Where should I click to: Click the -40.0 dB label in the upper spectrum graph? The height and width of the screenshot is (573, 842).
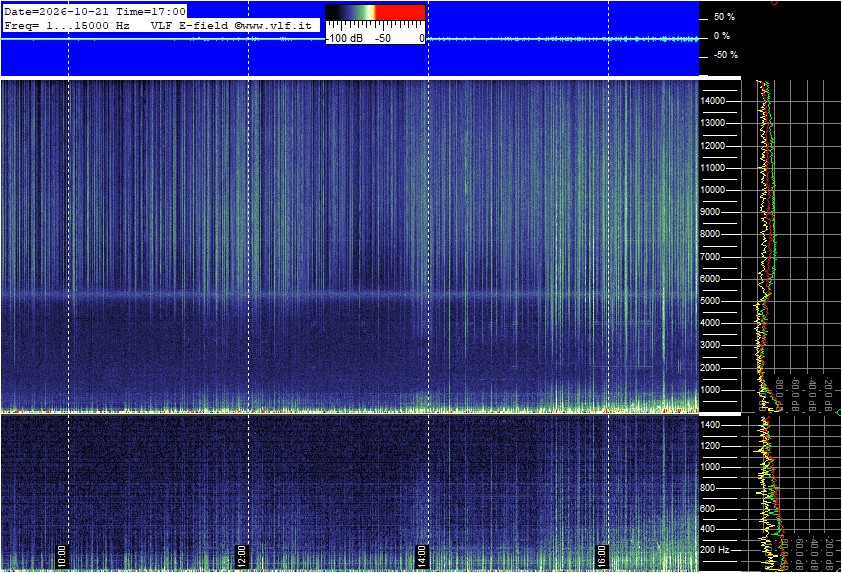click(x=812, y=394)
